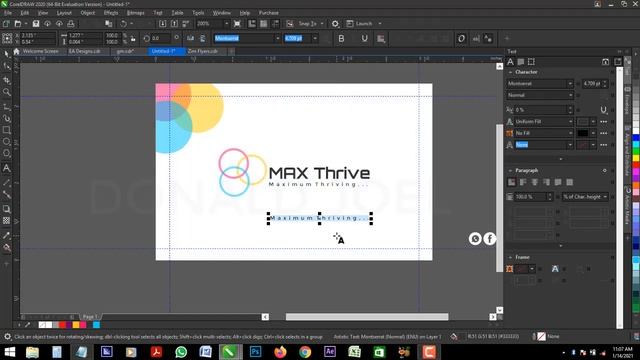The width and height of the screenshot is (640, 360).
Task: Open the font name dropdown in the property bar
Action: (278, 38)
